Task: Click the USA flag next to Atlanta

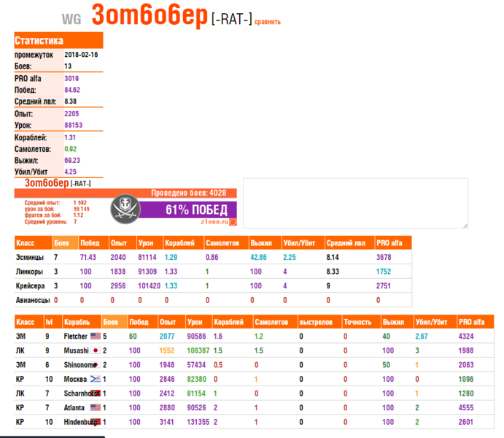Action: click(96, 407)
